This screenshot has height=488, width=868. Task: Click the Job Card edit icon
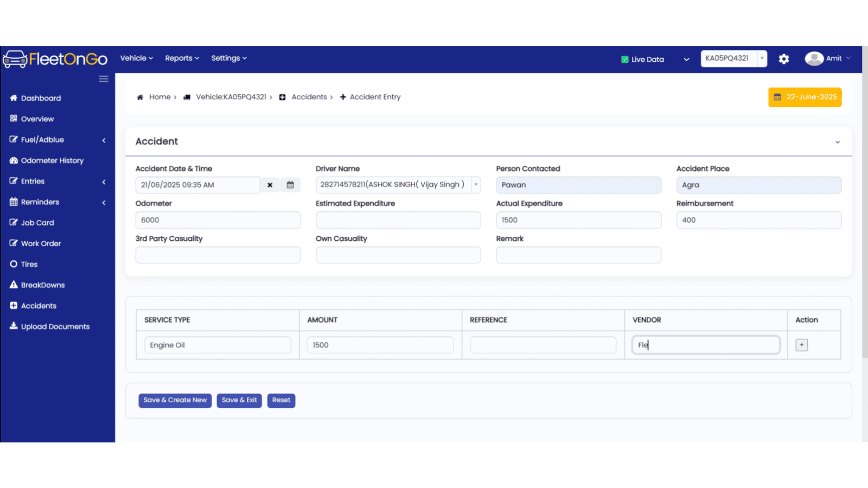[14, 222]
